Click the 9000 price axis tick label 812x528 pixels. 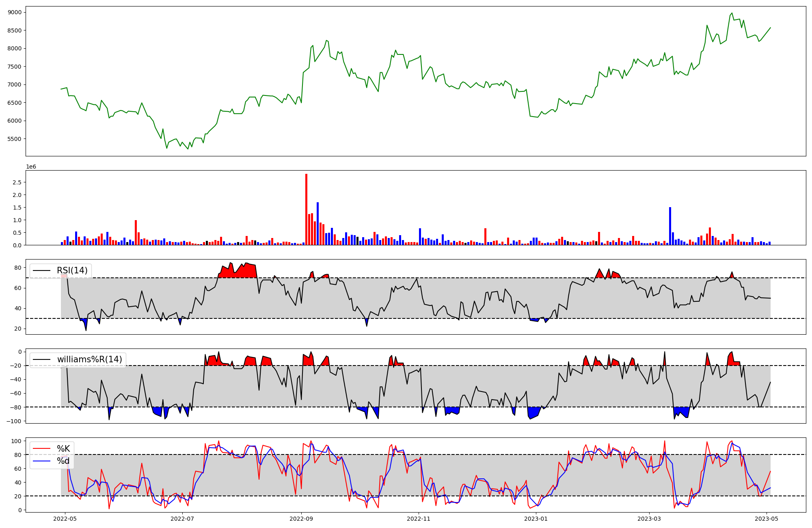15,12
